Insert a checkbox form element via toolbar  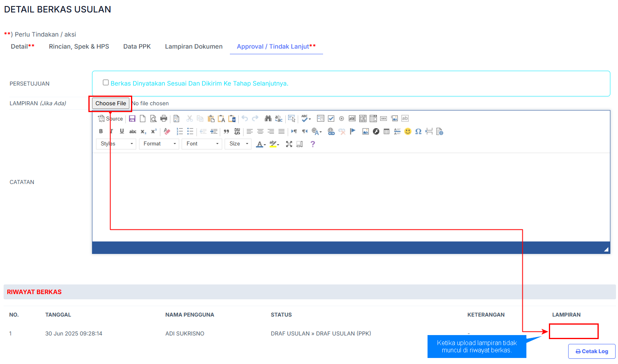(331, 119)
